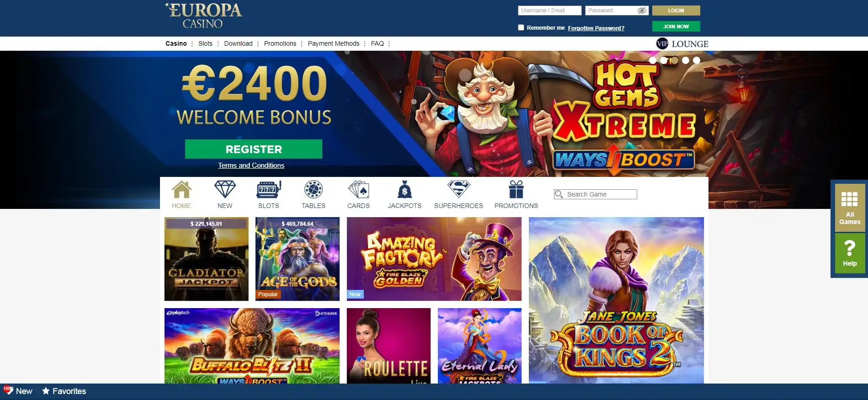Open the Promotions gift icon
This screenshot has height=400, width=868.
coord(516,189)
